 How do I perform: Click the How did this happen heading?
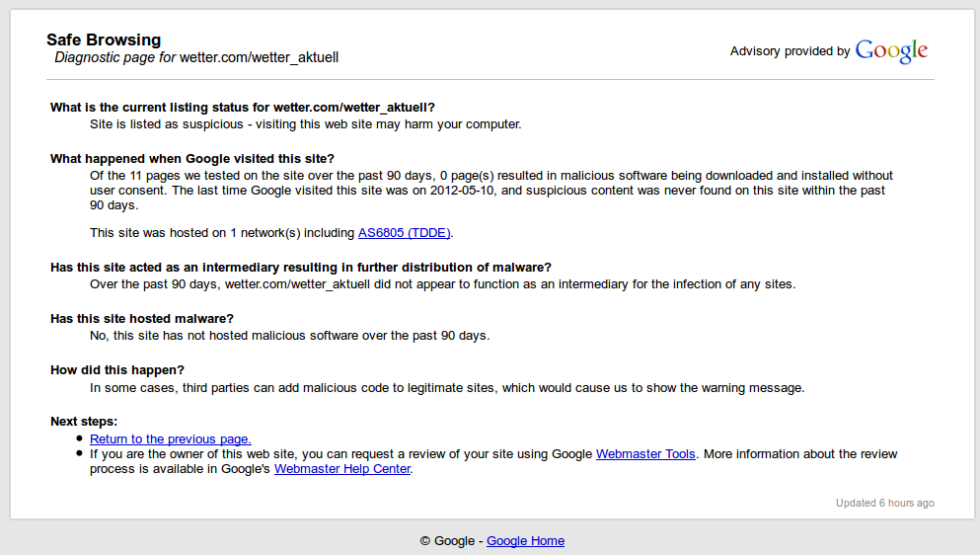[x=117, y=370]
